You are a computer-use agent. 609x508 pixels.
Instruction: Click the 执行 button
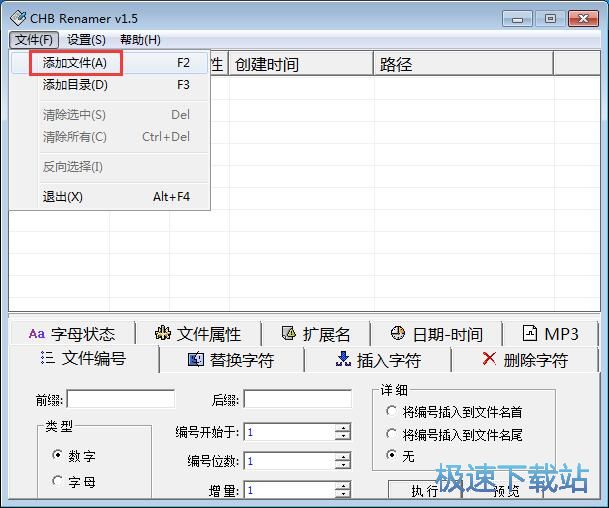pos(425,490)
